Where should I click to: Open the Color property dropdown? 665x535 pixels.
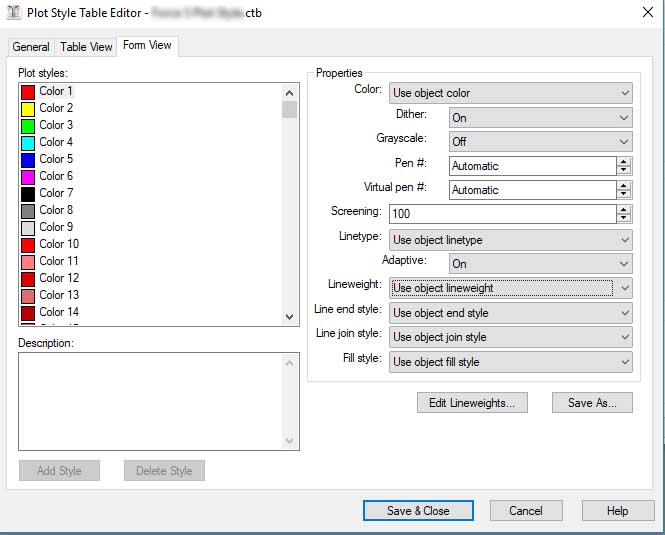[624, 93]
